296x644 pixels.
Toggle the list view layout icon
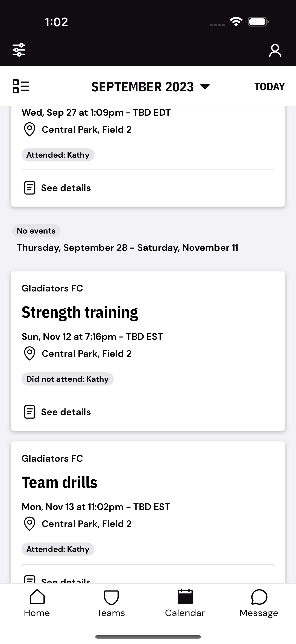click(21, 86)
